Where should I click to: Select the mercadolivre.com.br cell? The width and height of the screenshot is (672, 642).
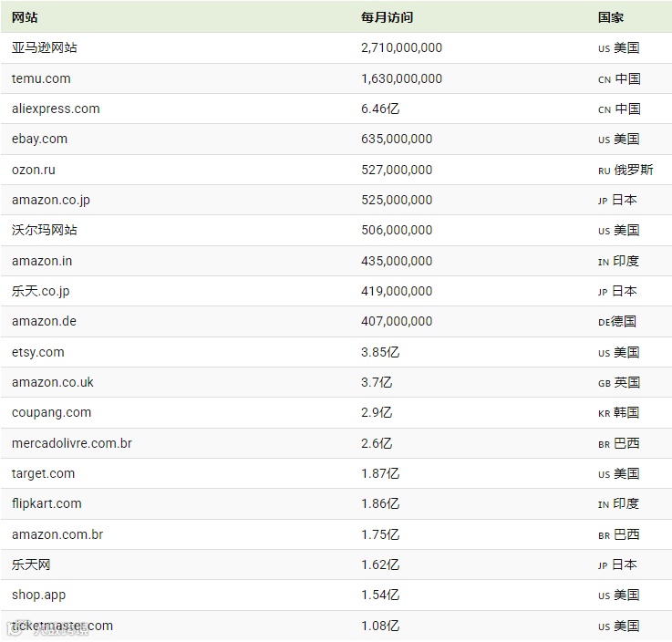[72, 442]
